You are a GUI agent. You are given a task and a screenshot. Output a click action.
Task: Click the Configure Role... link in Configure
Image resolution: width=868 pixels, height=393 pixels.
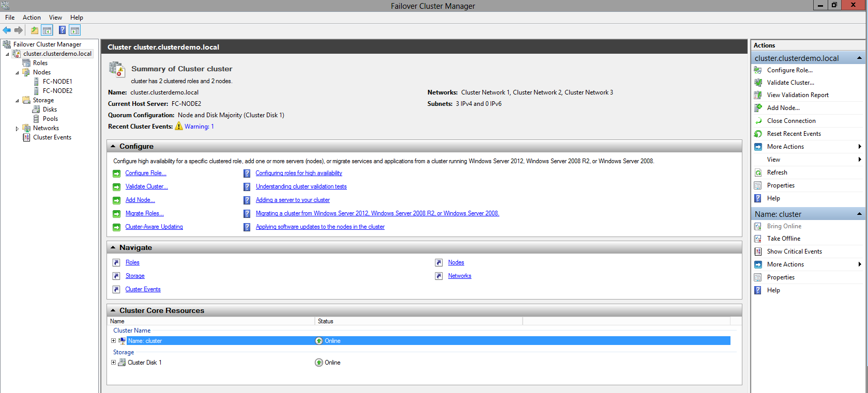click(146, 174)
